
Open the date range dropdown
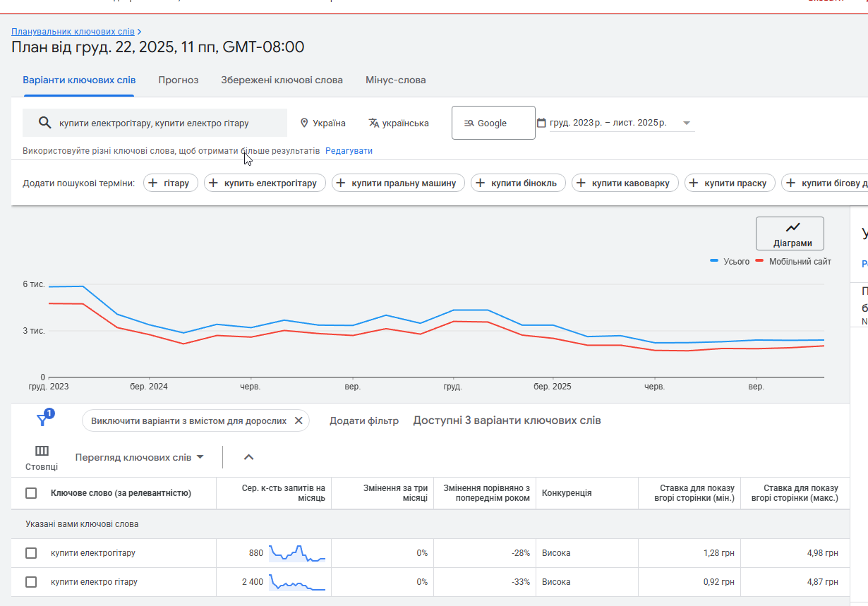coord(686,123)
